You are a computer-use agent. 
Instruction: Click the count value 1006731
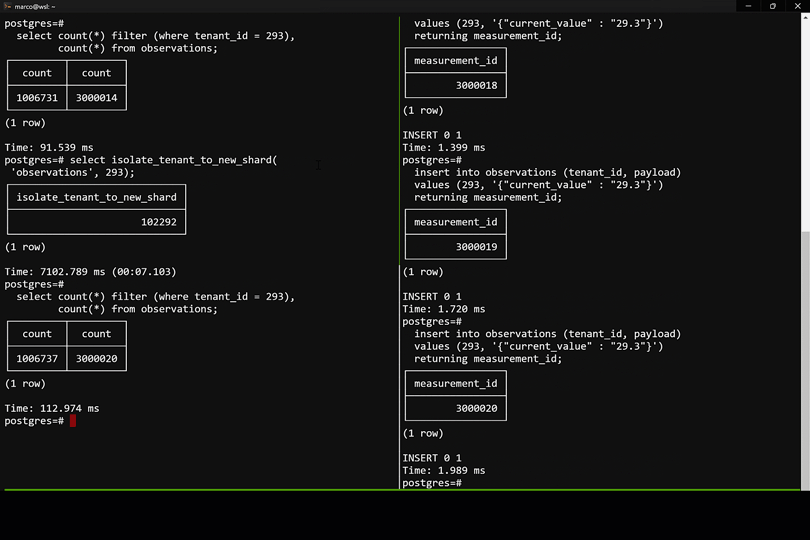click(x=37, y=98)
